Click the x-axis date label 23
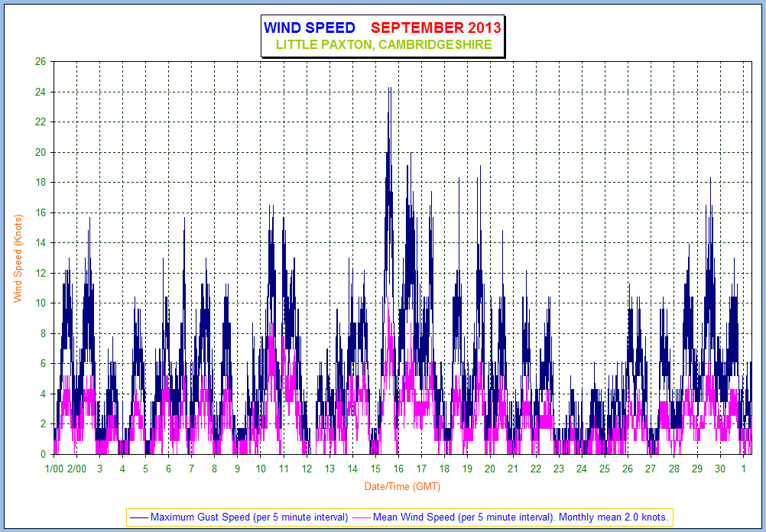766x532 pixels. coord(559,469)
